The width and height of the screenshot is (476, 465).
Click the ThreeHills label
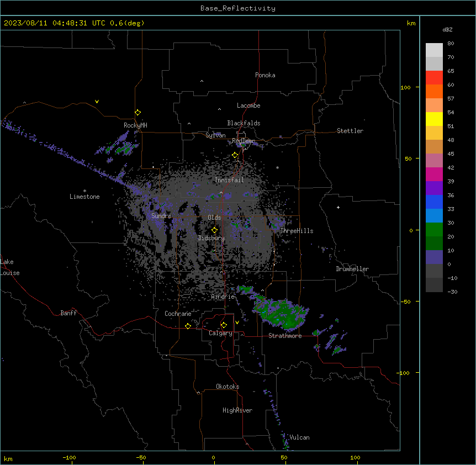297,231
